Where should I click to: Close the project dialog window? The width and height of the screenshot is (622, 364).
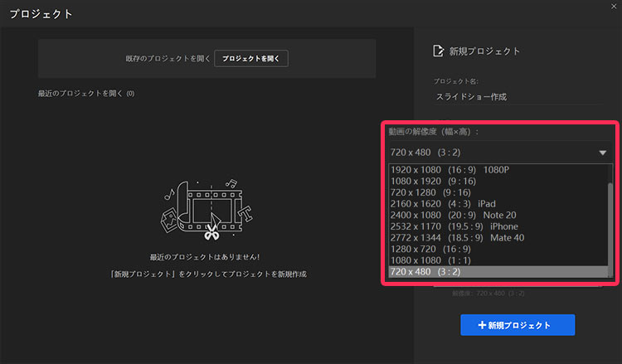coord(612,6)
